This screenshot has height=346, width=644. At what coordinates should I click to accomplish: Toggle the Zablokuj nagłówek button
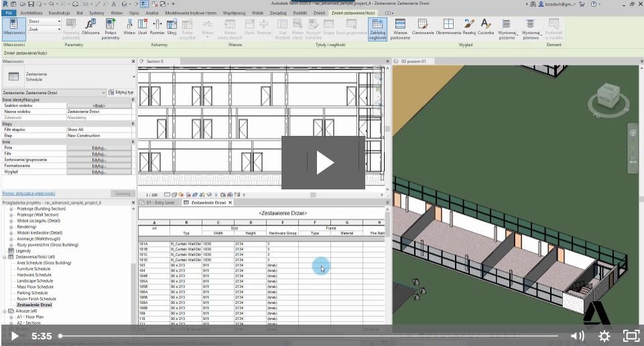tap(377, 29)
